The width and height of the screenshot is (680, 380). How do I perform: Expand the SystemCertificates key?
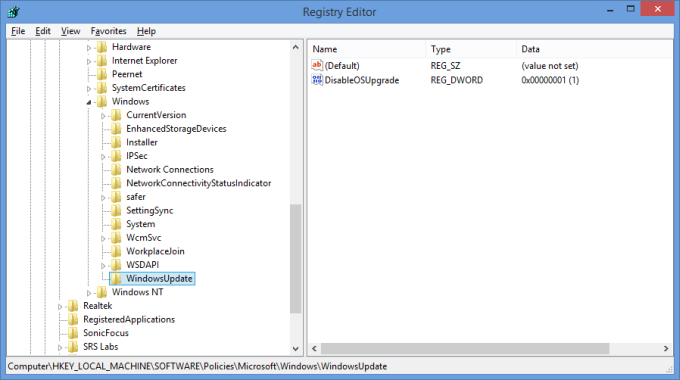pos(89,89)
